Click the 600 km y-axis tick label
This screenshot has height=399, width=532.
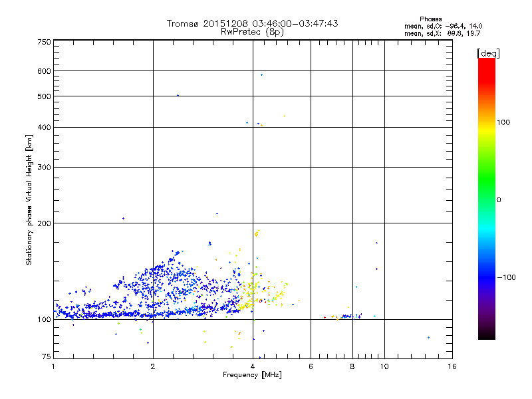[45, 71]
